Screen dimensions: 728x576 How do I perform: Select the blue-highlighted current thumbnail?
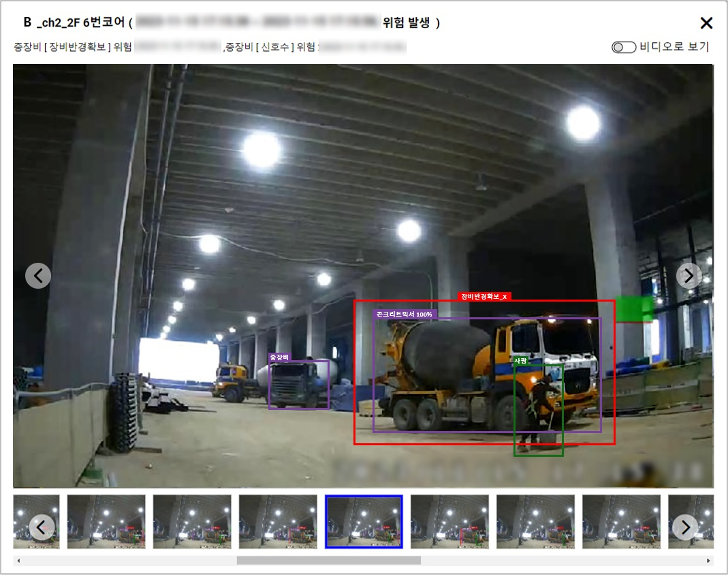364,522
